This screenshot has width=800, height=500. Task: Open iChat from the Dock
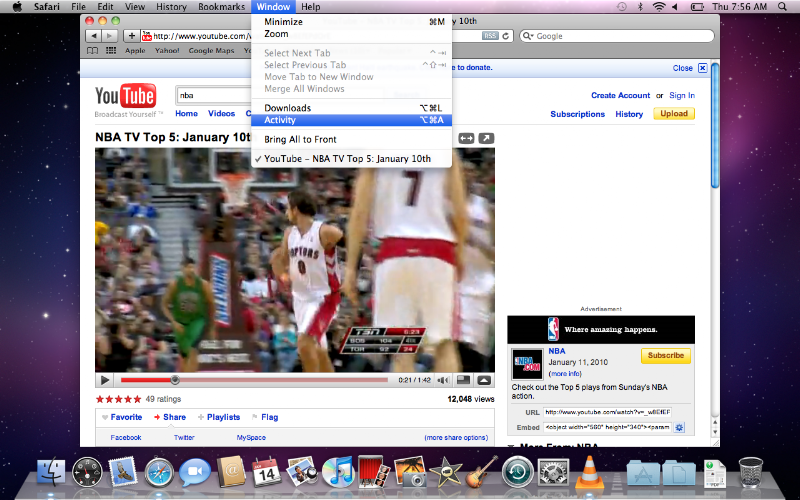(194, 472)
